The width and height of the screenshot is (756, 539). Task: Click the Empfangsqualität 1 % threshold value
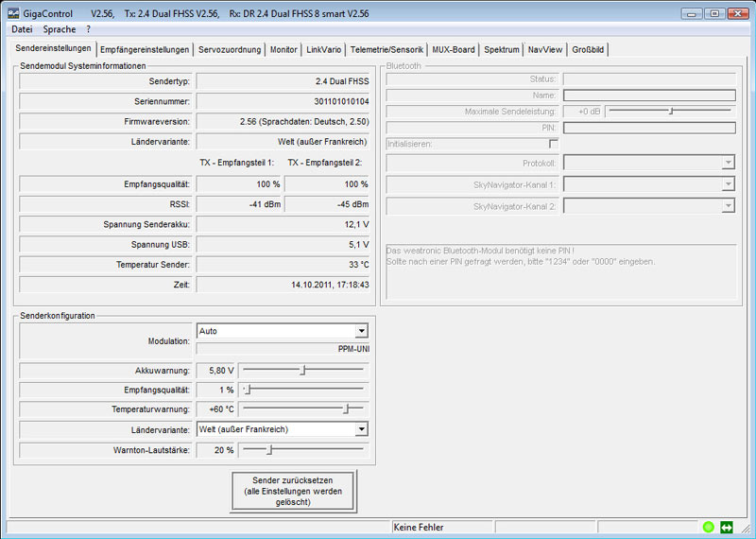[227, 390]
